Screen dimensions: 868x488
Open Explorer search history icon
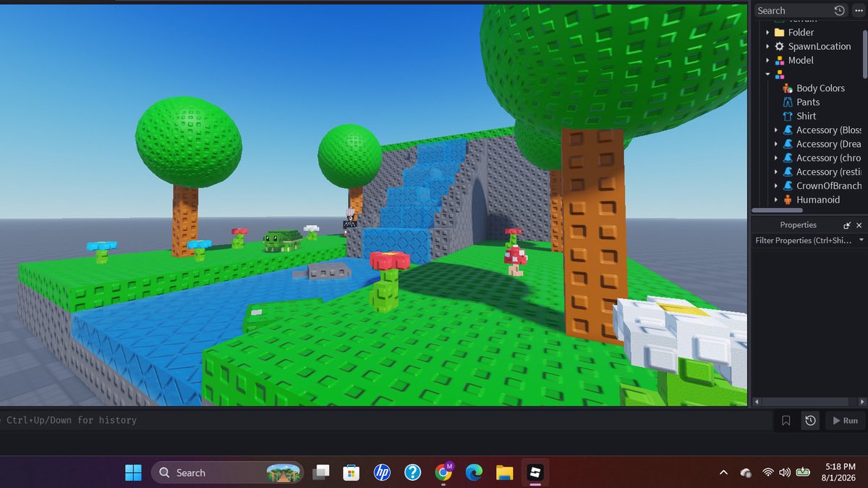[839, 10]
